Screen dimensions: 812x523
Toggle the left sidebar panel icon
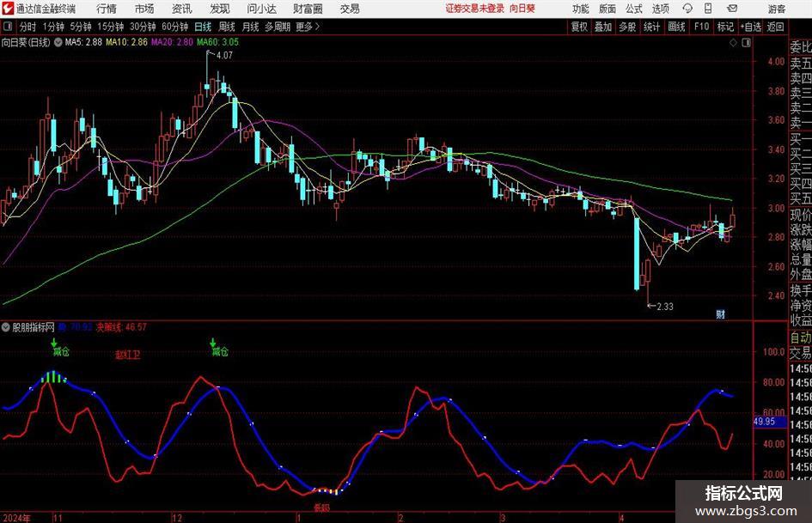tap(8, 26)
